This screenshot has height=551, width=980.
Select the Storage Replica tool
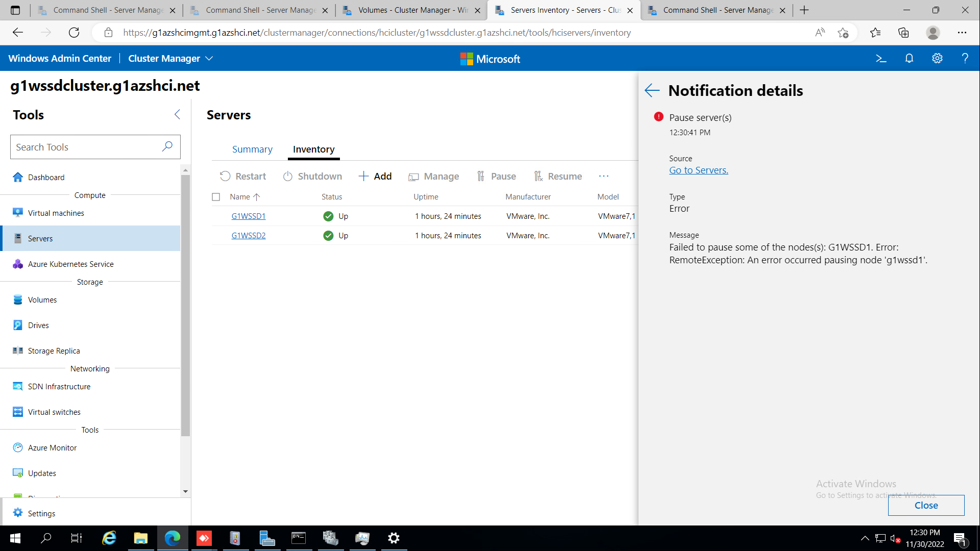[x=53, y=350]
